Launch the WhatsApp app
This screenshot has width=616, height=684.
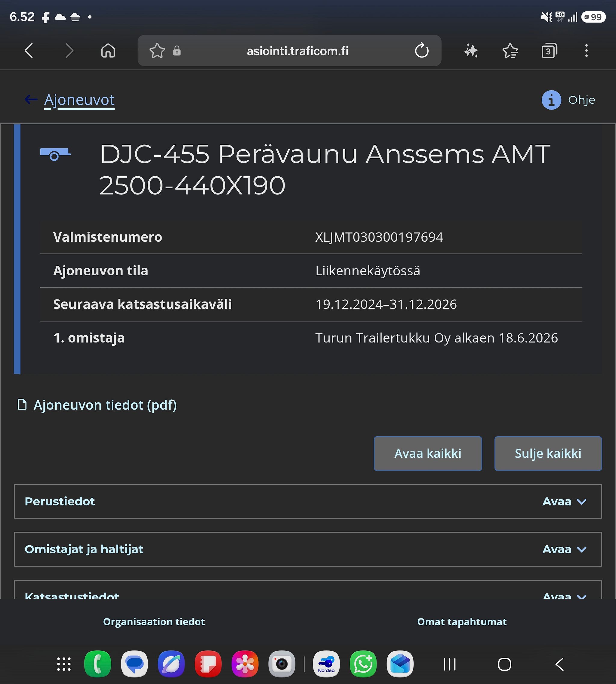pyautogui.click(x=363, y=664)
